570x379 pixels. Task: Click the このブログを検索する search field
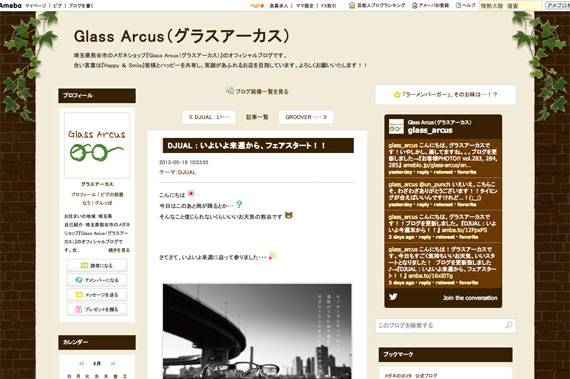point(439,326)
